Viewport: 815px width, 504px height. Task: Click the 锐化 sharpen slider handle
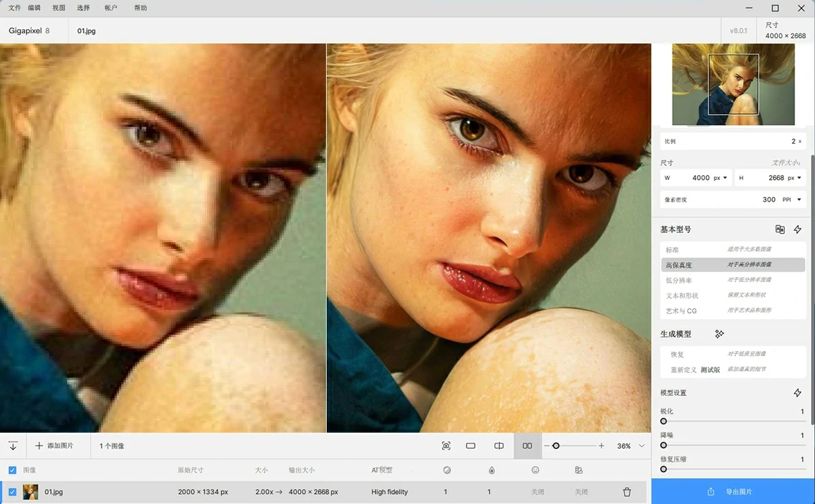click(664, 421)
